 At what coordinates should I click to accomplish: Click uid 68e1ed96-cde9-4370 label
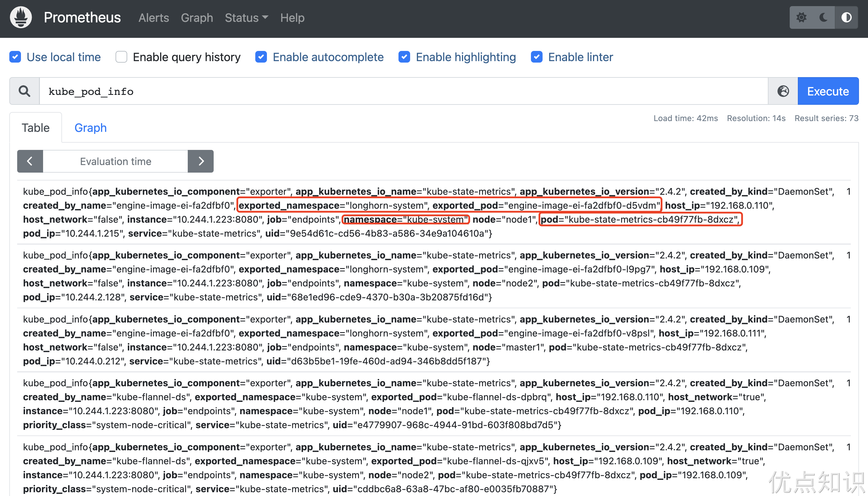point(378,297)
